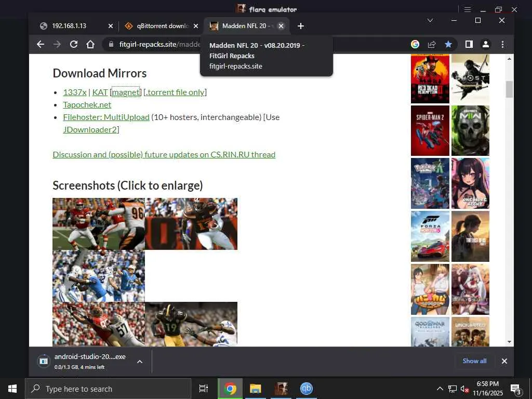Click the page vertical scrollbar thumb
The height and width of the screenshot is (399, 532).
(x=509, y=89)
